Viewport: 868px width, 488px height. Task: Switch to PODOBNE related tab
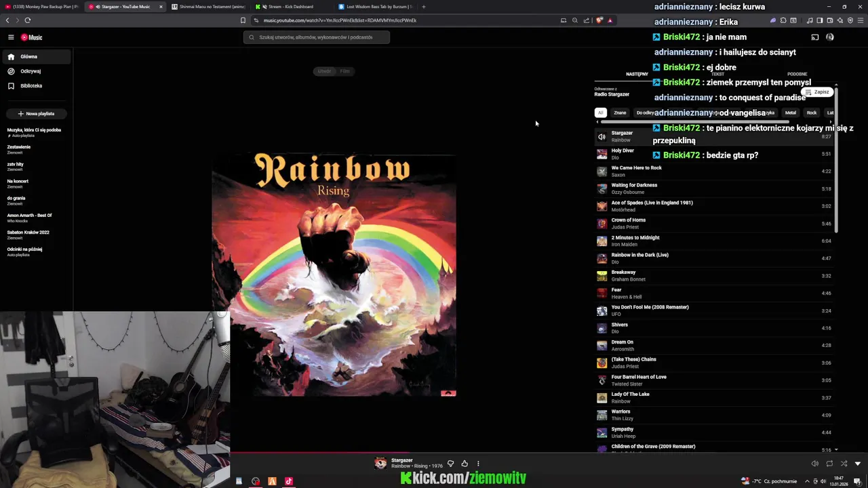(x=797, y=74)
